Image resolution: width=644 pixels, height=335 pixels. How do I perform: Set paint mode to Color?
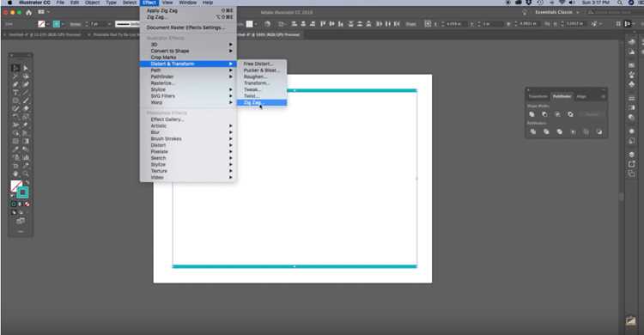pos(14,204)
